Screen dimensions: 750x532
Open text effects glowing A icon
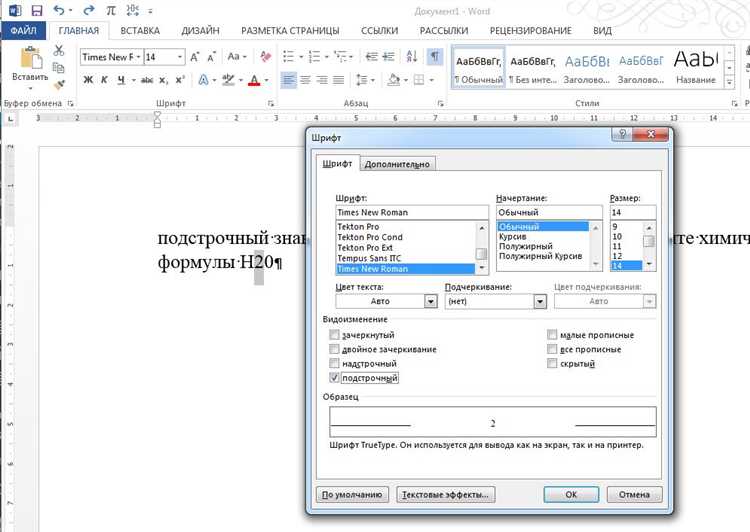click(x=203, y=80)
